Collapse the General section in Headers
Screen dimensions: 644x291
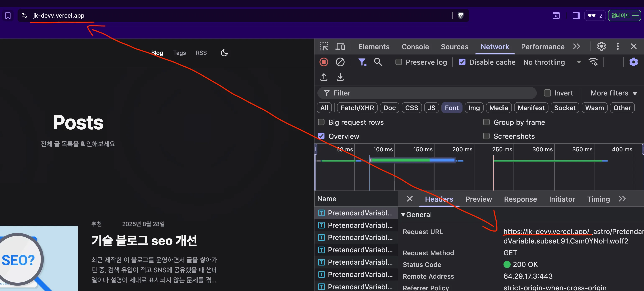403,214
